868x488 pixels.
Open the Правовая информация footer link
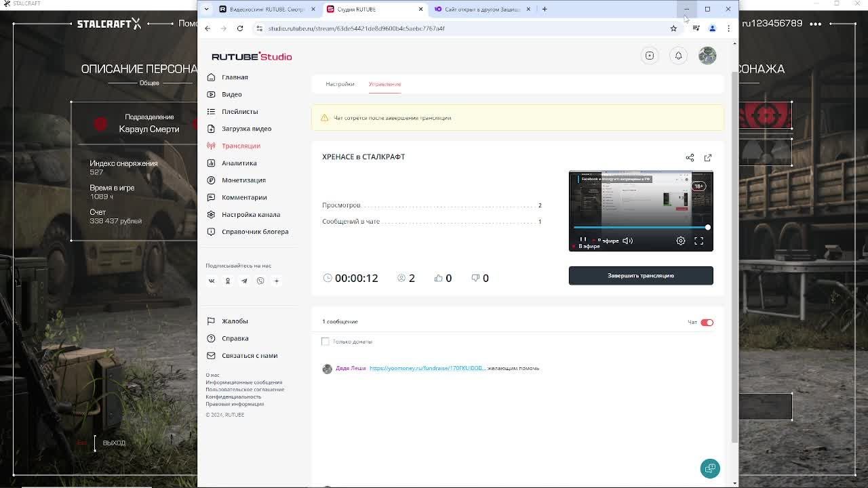click(x=235, y=404)
